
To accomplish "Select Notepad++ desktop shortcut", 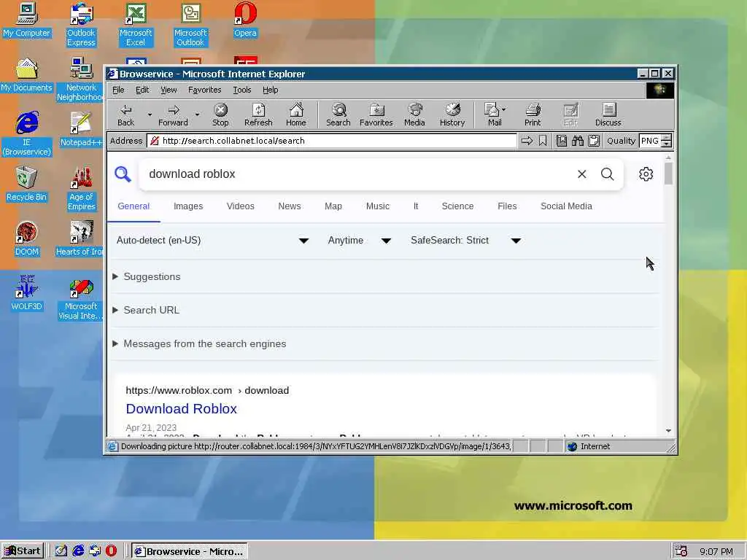I will click(x=81, y=130).
